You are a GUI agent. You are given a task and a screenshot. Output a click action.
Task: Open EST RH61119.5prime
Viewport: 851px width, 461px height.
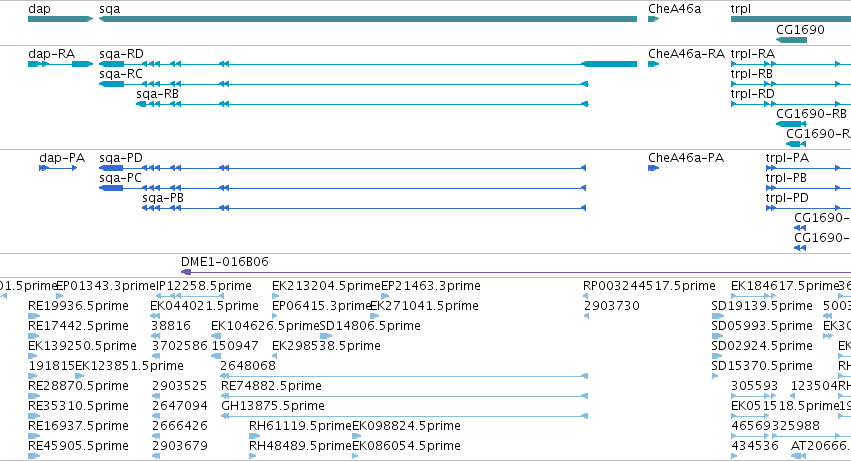pos(300,426)
